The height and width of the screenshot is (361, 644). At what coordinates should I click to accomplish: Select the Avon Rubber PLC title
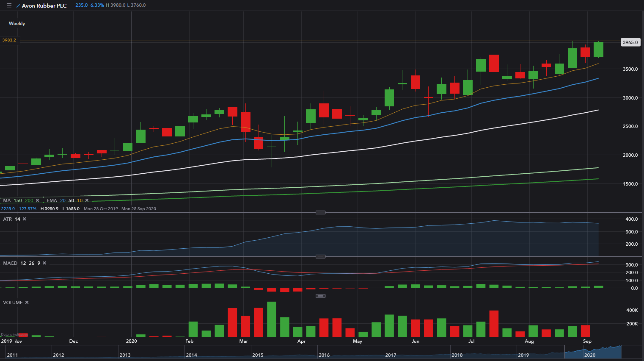44,6
